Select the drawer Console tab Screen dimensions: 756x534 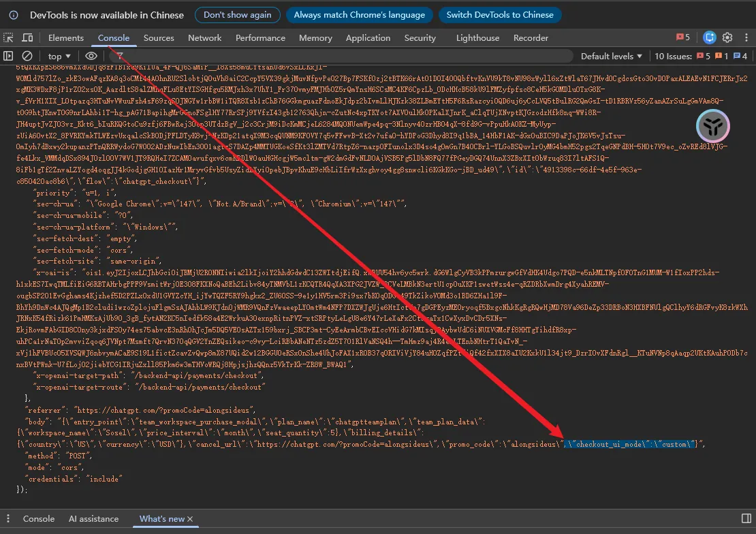click(x=39, y=518)
